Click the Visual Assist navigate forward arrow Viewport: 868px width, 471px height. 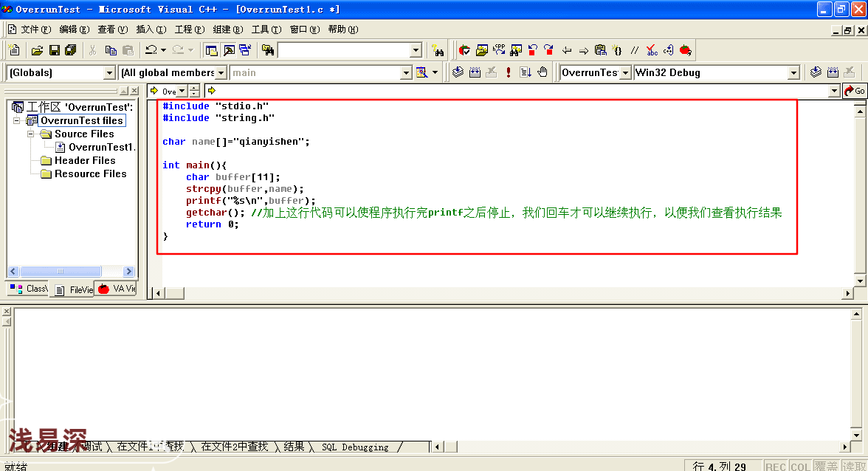pos(583,50)
